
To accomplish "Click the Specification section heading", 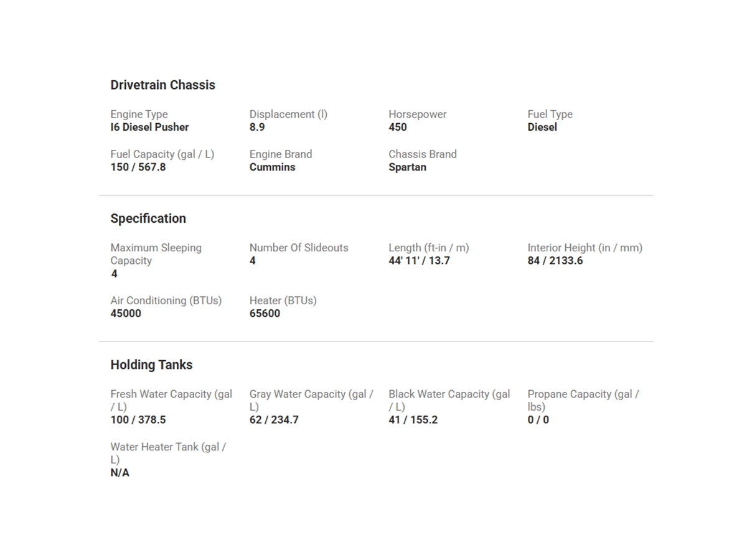I will [x=148, y=218].
